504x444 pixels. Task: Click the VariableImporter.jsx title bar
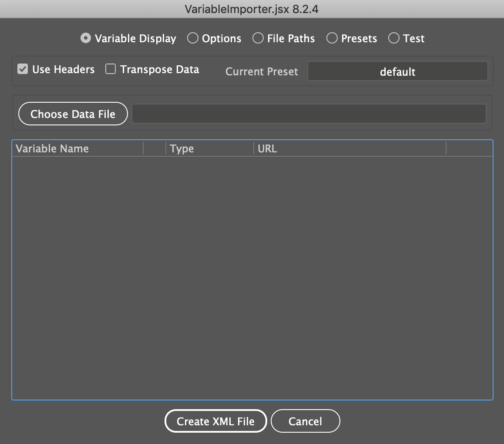click(252, 9)
